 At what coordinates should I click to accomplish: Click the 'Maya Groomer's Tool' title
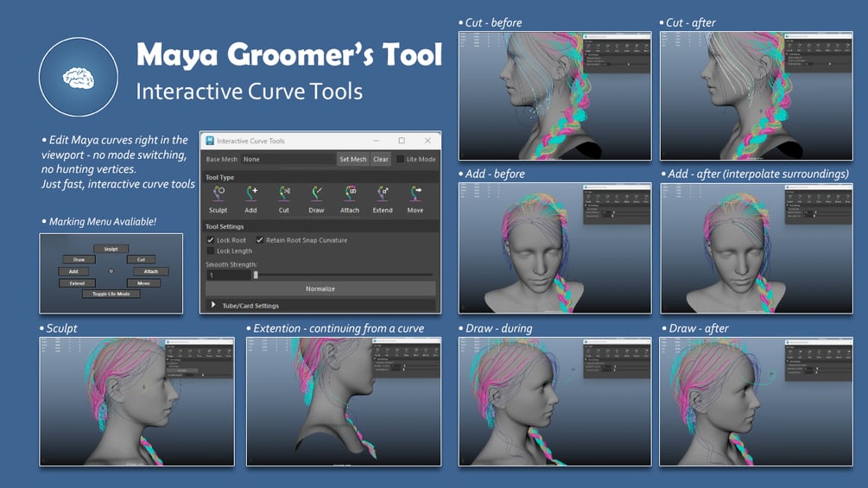pos(289,54)
